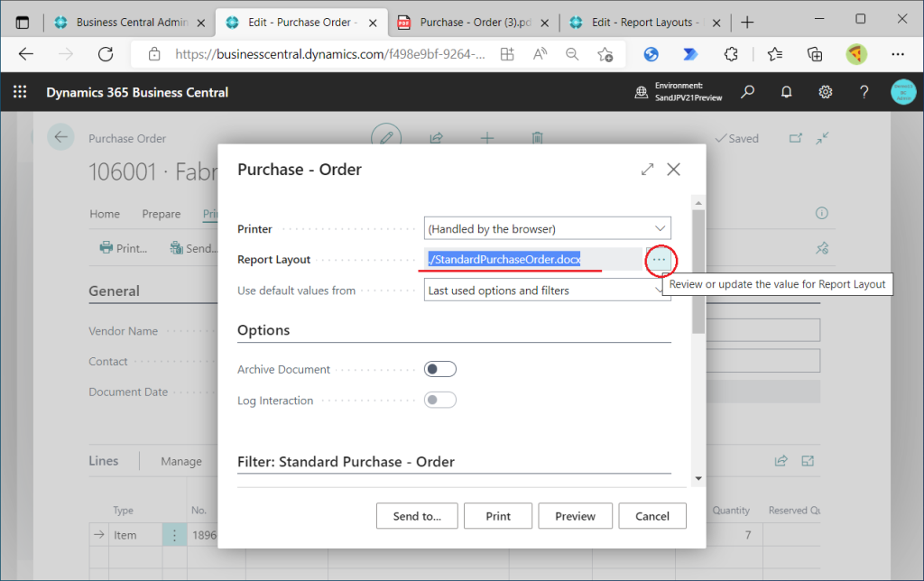Close the Edit - Report Layouts browser tab
Viewport: 924px width, 581px height.
point(716,23)
